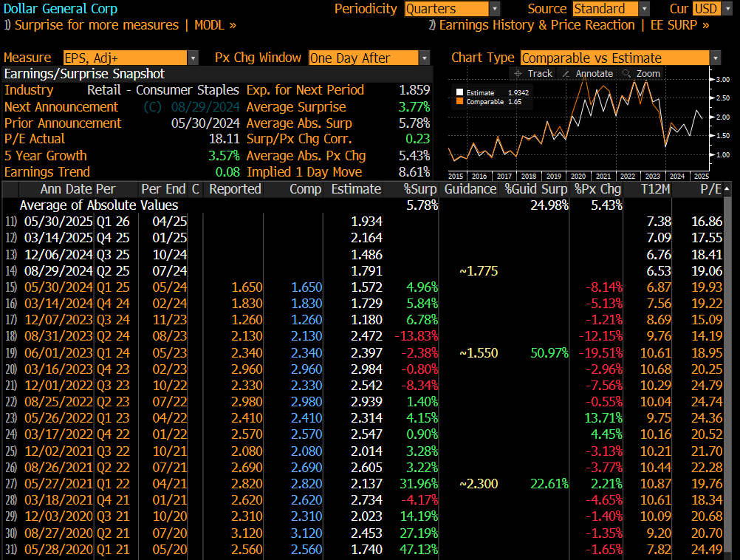
Task: Click the Per End column header
Action: pyautogui.click(x=163, y=189)
